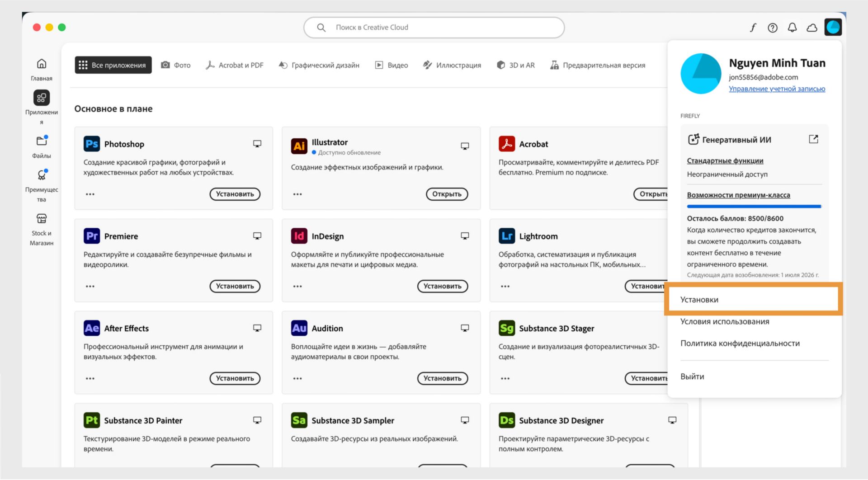Viewport: 868px width, 480px height.
Task: Open Illustrator with Открыть button
Action: (447, 194)
